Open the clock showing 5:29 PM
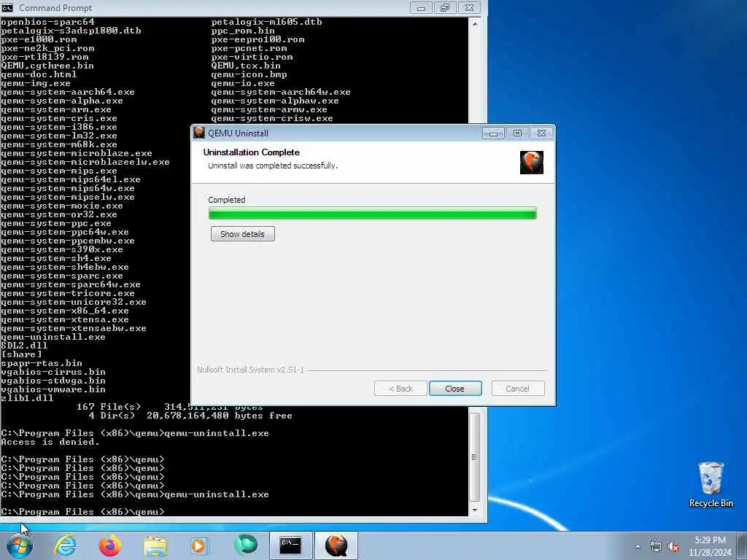The height and width of the screenshot is (560, 747). tap(710, 545)
